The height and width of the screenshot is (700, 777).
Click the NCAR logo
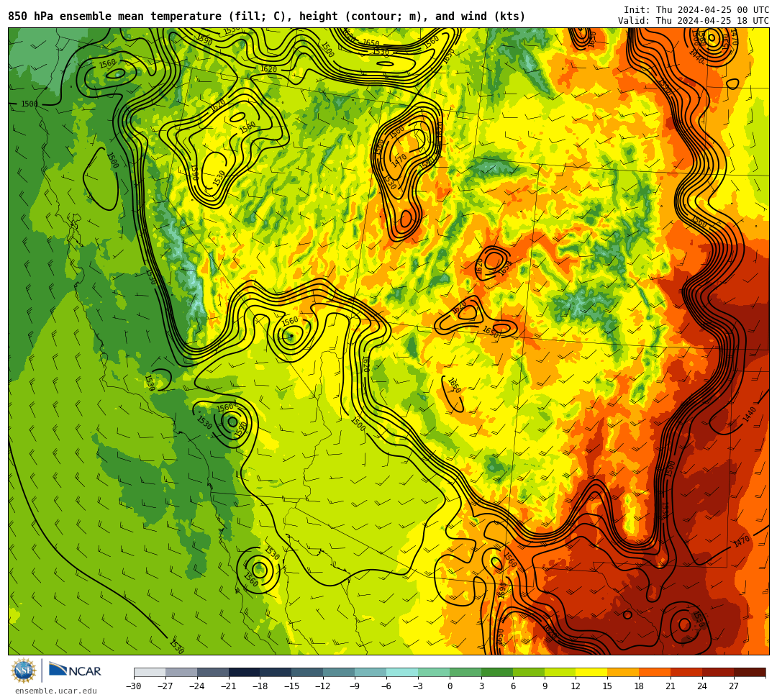[75, 671]
